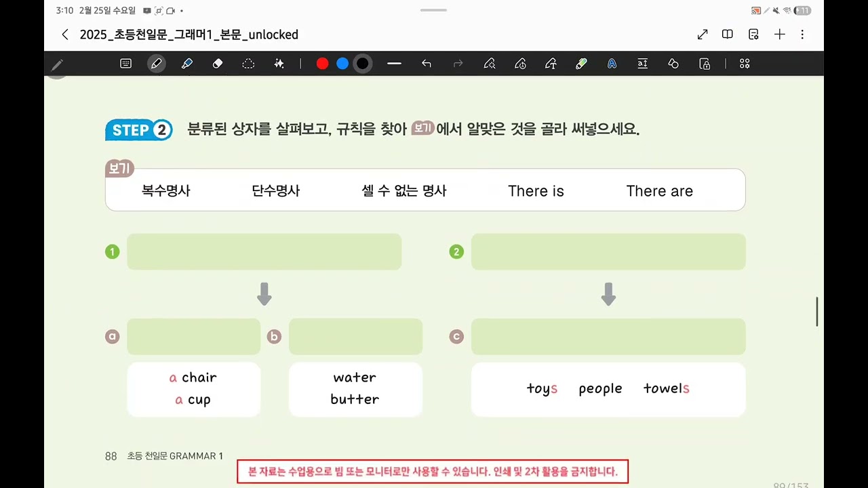This screenshot has width=868, height=488.
Task: Select the green straightening highlighter icon
Action: 581,64
